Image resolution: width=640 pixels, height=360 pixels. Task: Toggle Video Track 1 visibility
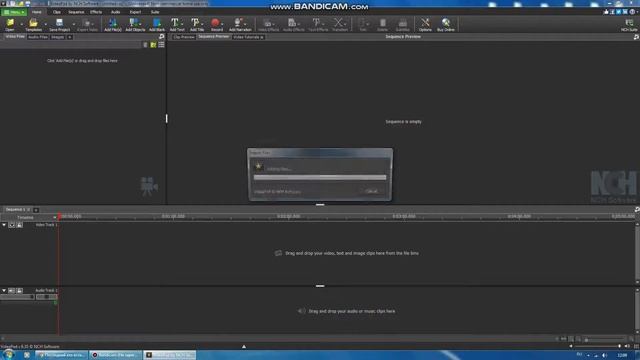tap(12, 225)
